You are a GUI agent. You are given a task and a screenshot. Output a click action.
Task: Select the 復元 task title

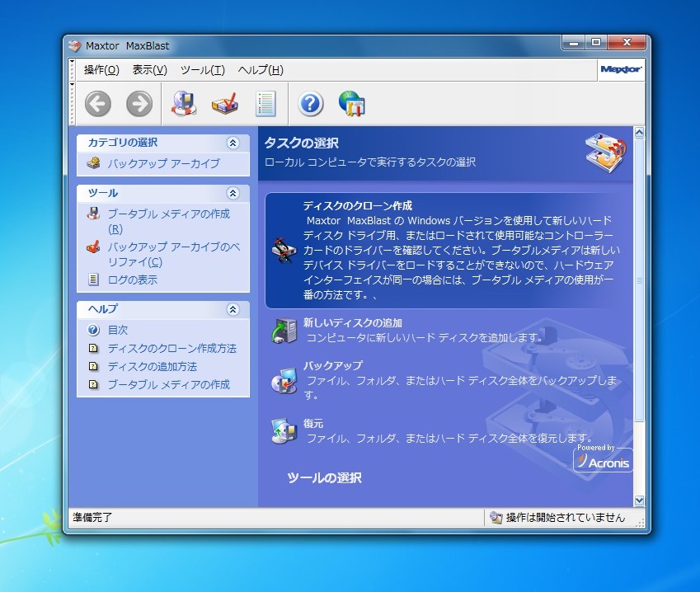[x=313, y=423]
